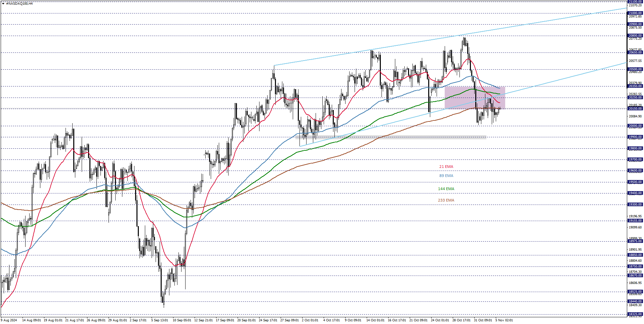Click the 19196.95 price scale value
Image resolution: width=644 pixels, height=324 pixels.
[x=635, y=216]
